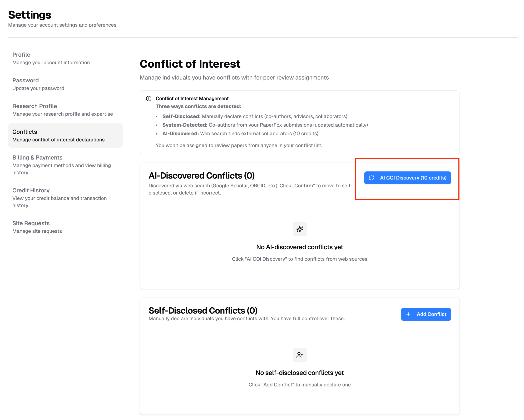Click the Settings page heading
The width and height of the screenshot is (524, 420).
(x=30, y=15)
